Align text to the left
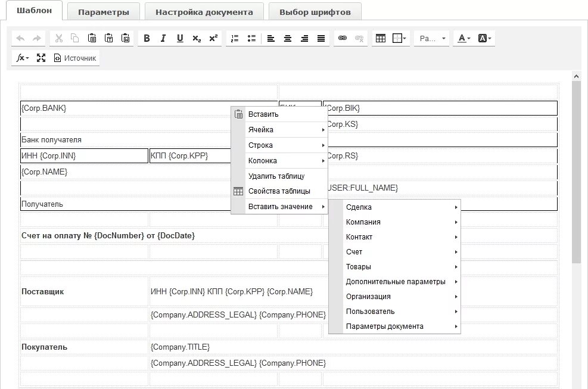 click(270, 38)
